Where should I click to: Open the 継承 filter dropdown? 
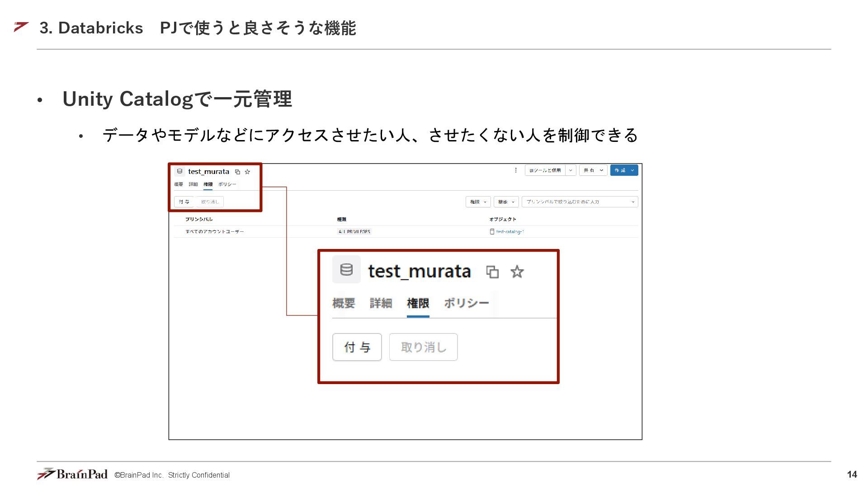pyautogui.click(x=506, y=202)
